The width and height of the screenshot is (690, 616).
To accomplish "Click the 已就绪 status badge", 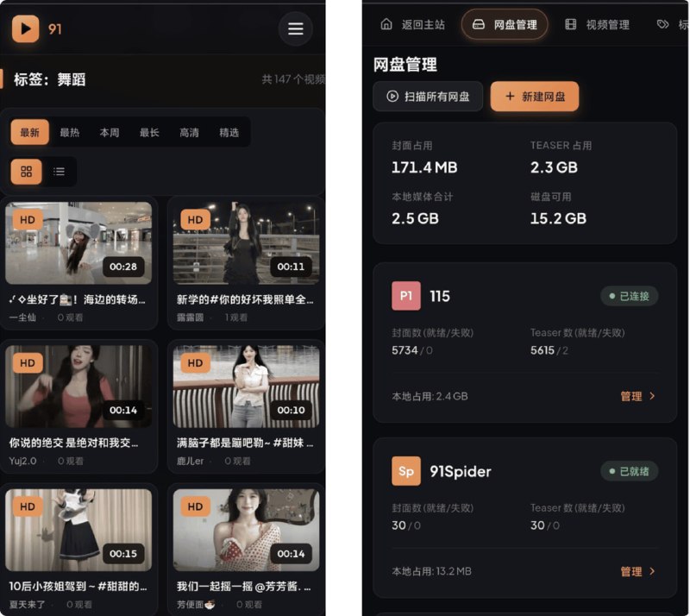I will tap(630, 471).
